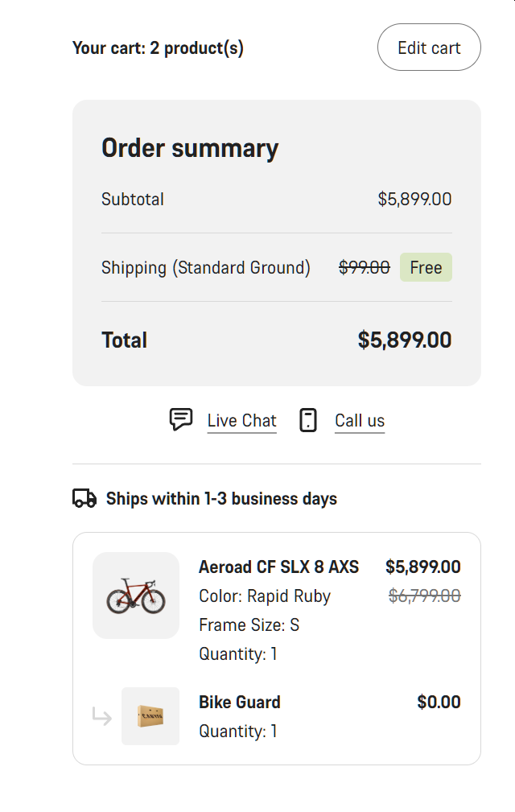
Task: Click the Frame Size: S text
Action: pos(249,625)
